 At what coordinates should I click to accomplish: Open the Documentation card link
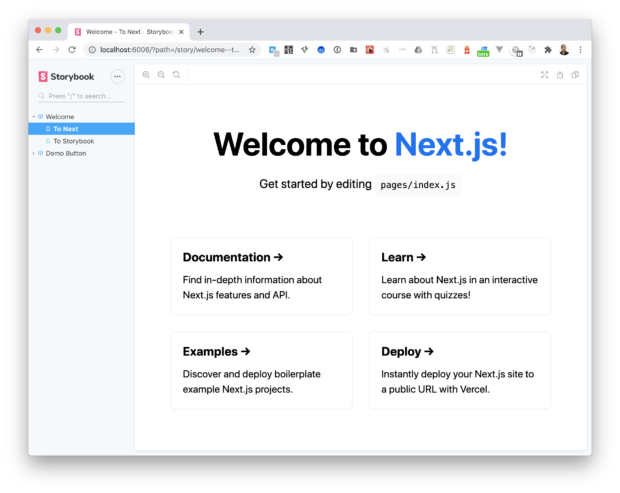261,276
